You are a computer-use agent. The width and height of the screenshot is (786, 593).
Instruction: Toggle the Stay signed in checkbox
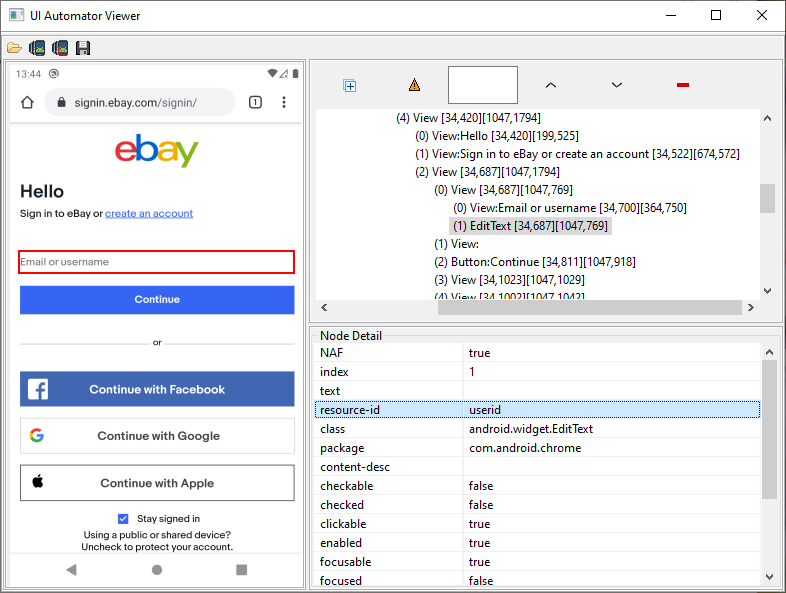point(123,519)
